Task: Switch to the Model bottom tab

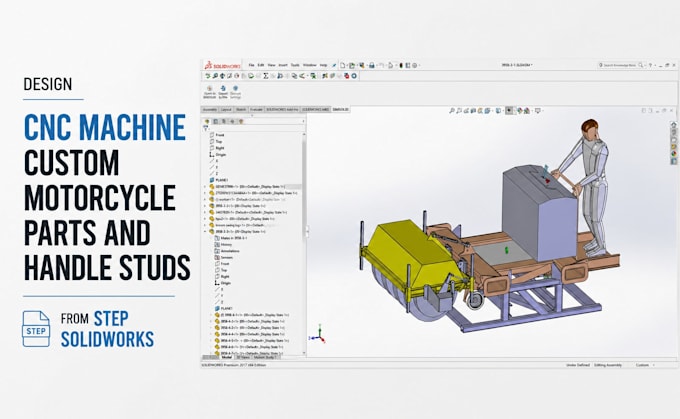Action: pos(226,357)
